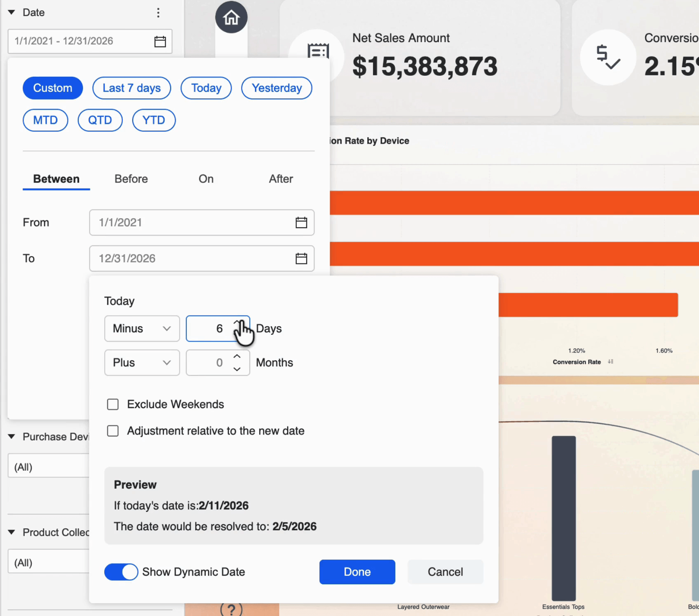Image resolution: width=699 pixels, height=616 pixels.
Task: Open the Minus operator dropdown
Action: click(x=142, y=329)
